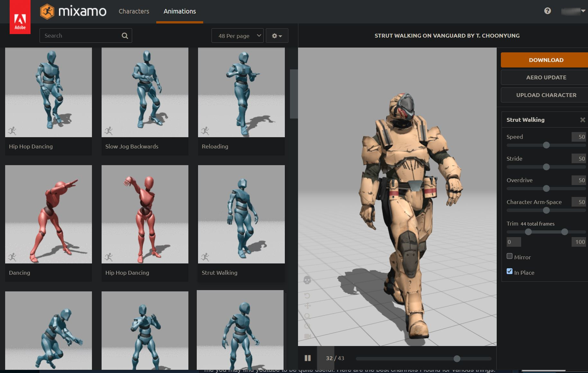Select the fists-raised fighting stance thumbnail

145,330
